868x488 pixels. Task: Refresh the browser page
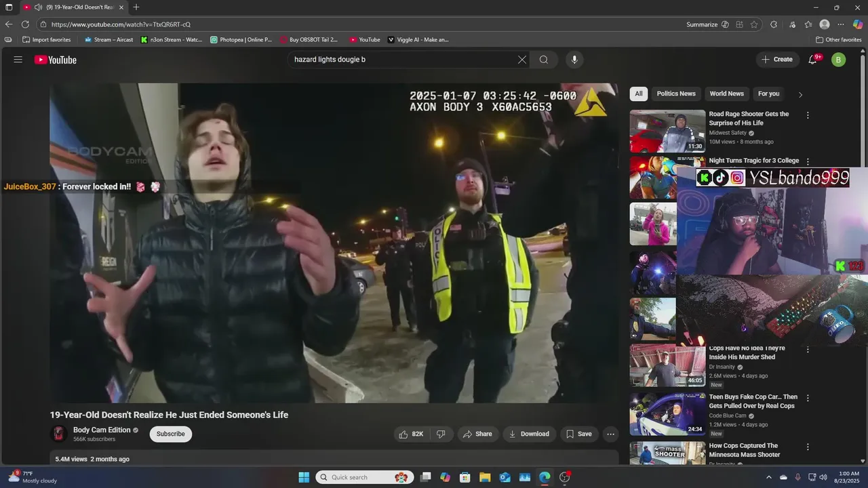coord(25,24)
